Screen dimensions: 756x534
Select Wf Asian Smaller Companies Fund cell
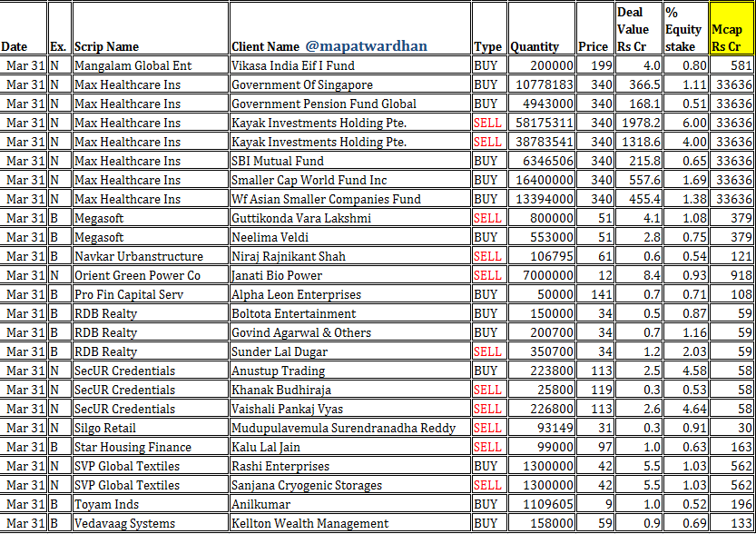(350, 199)
